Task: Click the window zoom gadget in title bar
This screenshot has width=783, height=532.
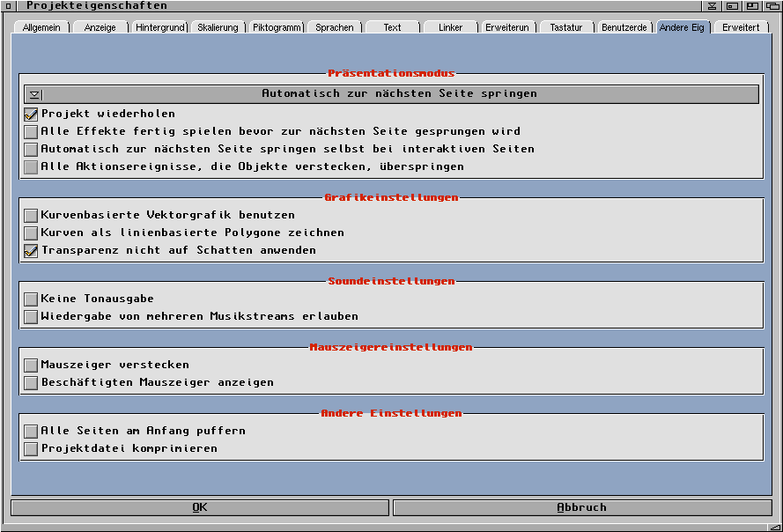Action: click(x=751, y=6)
